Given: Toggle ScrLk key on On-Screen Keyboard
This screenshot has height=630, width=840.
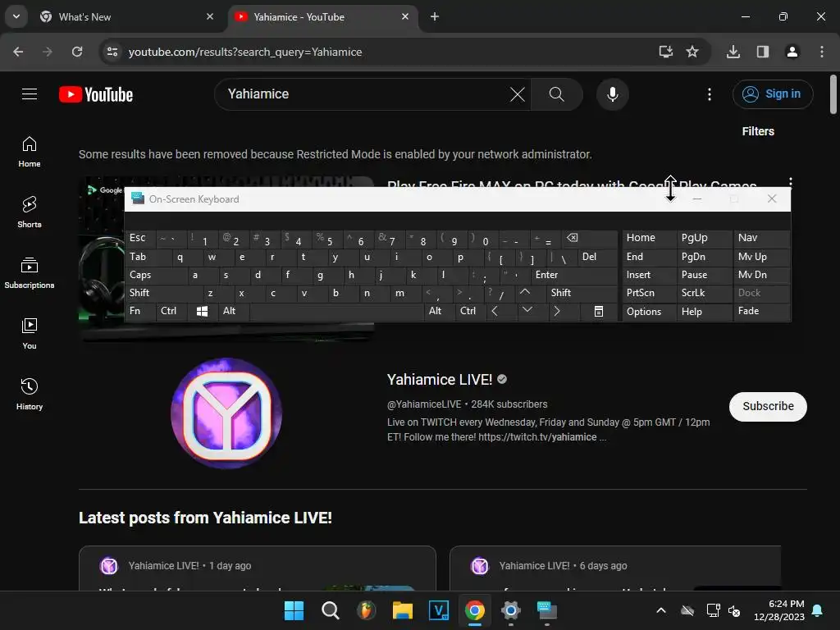Looking at the screenshot, I should click(704, 293).
